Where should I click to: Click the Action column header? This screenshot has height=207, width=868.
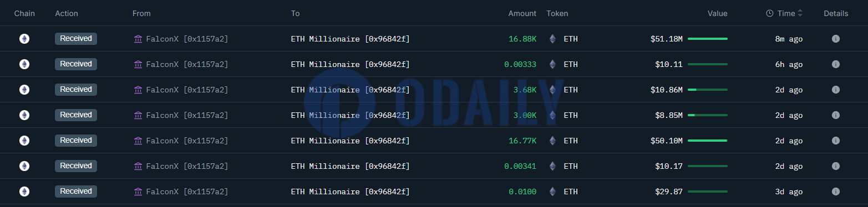click(x=67, y=13)
